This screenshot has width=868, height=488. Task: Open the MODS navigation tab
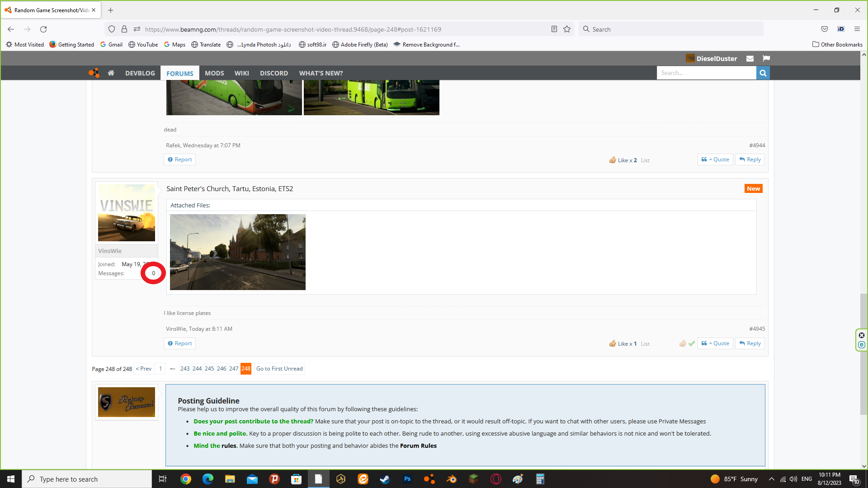point(214,73)
